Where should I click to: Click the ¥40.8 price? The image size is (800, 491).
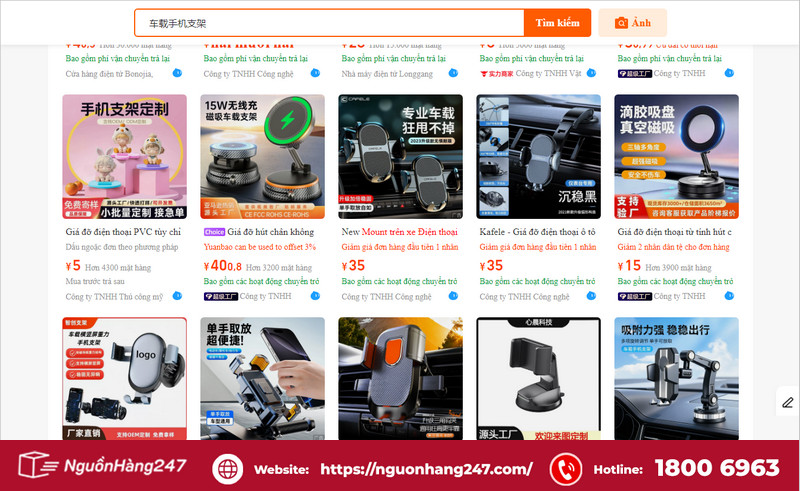click(x=222, y=266)
